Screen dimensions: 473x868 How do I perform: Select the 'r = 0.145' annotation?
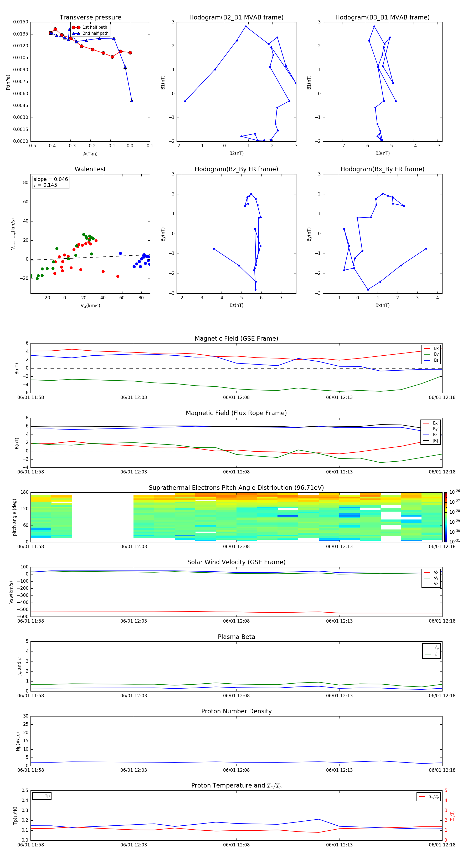point(45,185)
